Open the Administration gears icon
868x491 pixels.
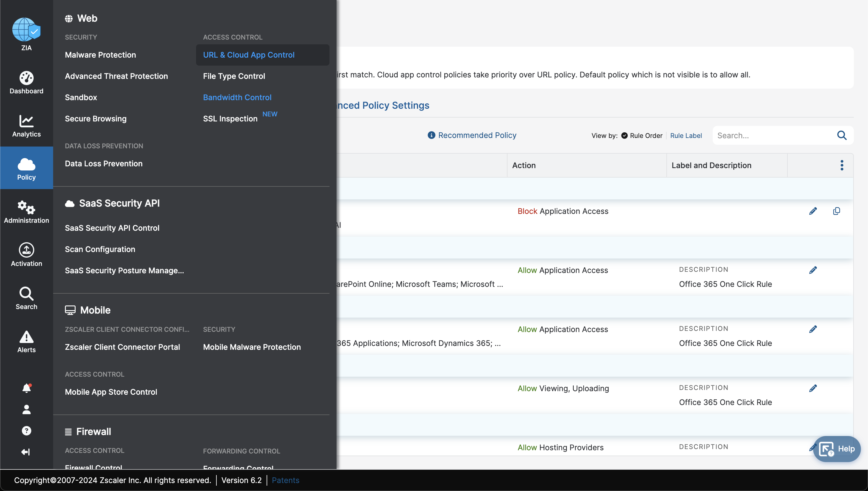click(26, 207)
